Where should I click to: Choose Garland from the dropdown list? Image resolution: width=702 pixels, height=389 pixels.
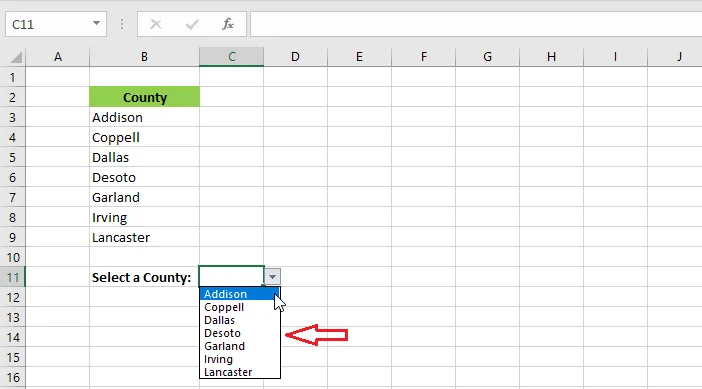pos(240,346)
